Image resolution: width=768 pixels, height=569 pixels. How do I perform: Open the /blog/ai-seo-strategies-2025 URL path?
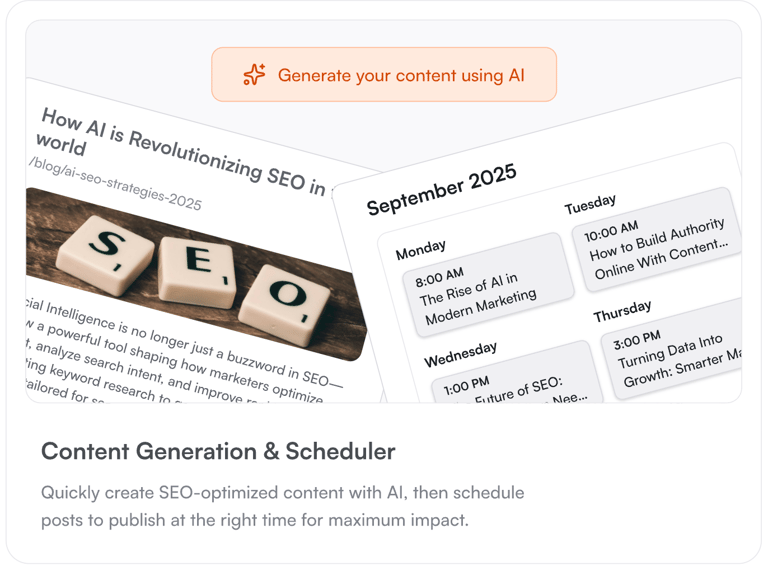point(115,184)
